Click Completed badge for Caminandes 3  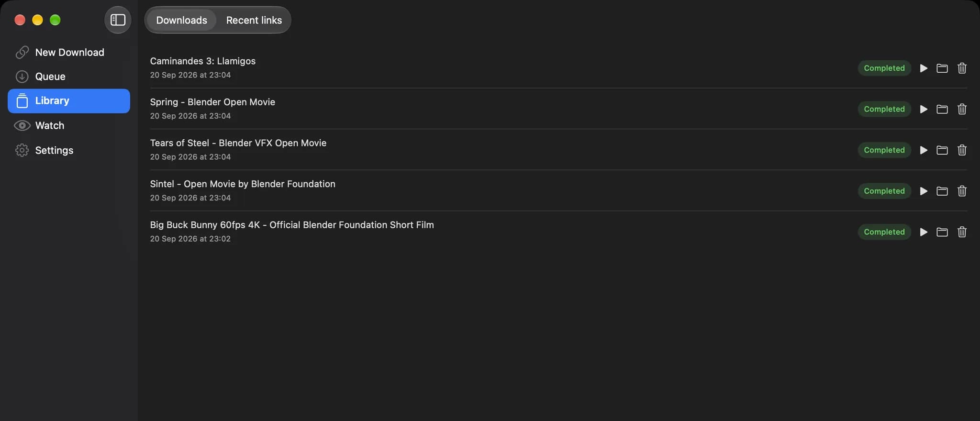[884, 68]
